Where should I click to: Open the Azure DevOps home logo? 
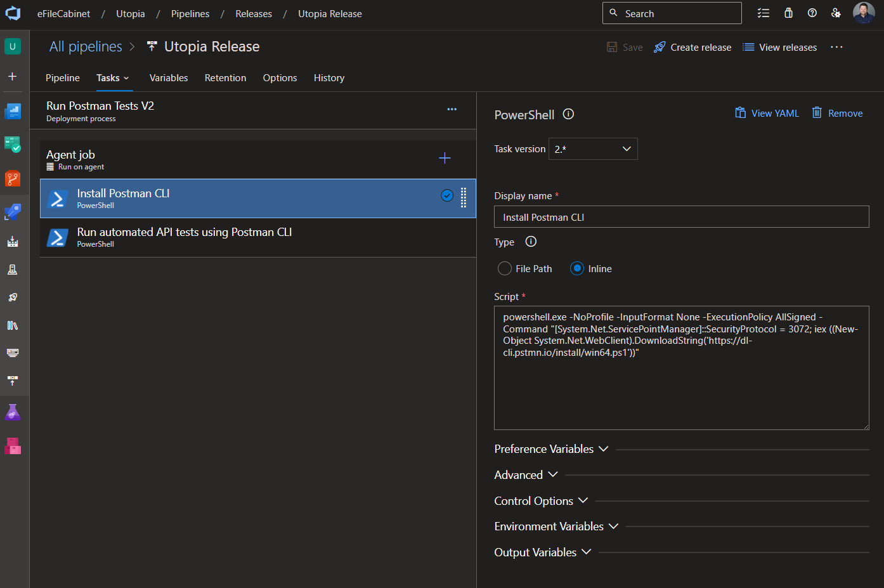pyautogui.click(x=13, y=13)
